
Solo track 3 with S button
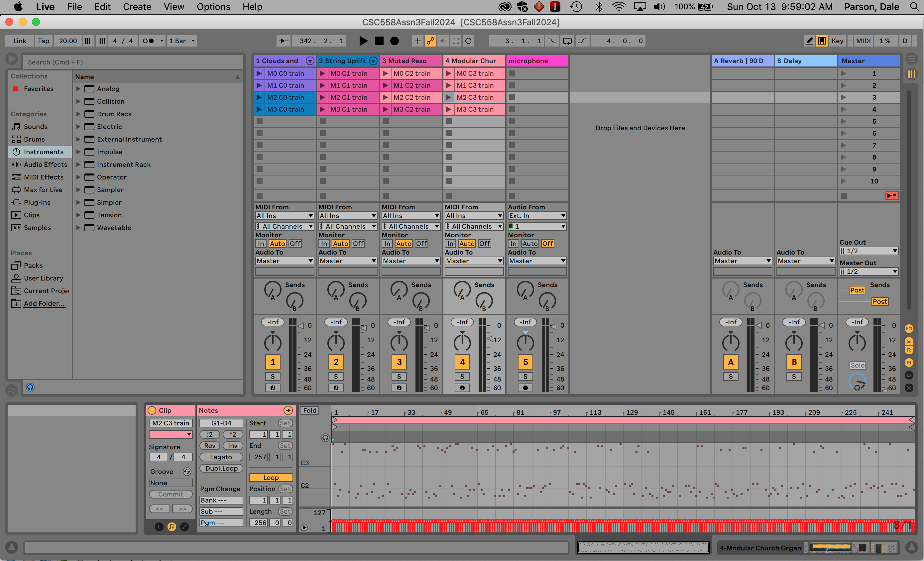399,377
